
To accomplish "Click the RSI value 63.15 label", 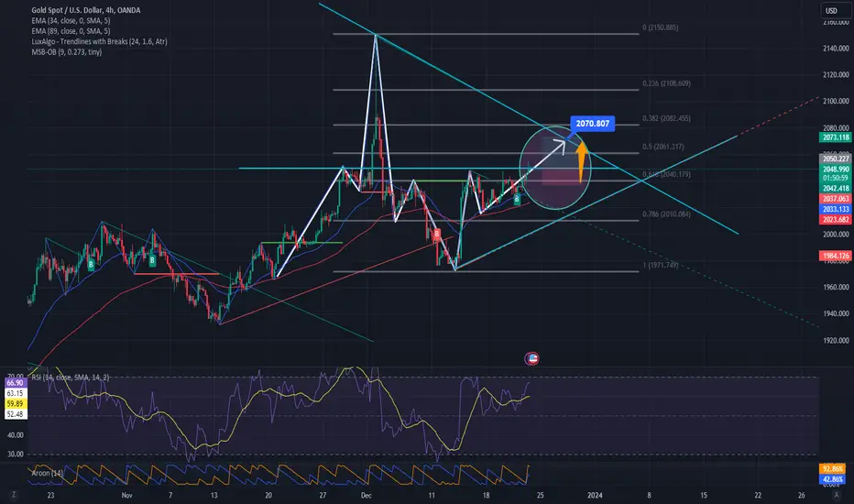I will click(15, 393).
